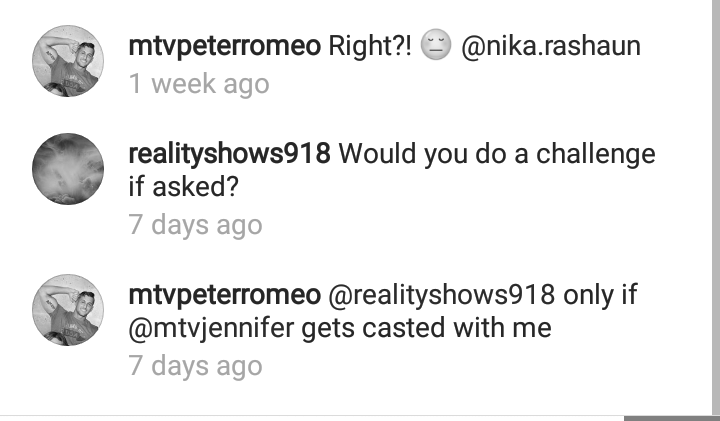Click the 'if asked?' line of the comment
Viewport: 720px width, 421px height.
184,186
